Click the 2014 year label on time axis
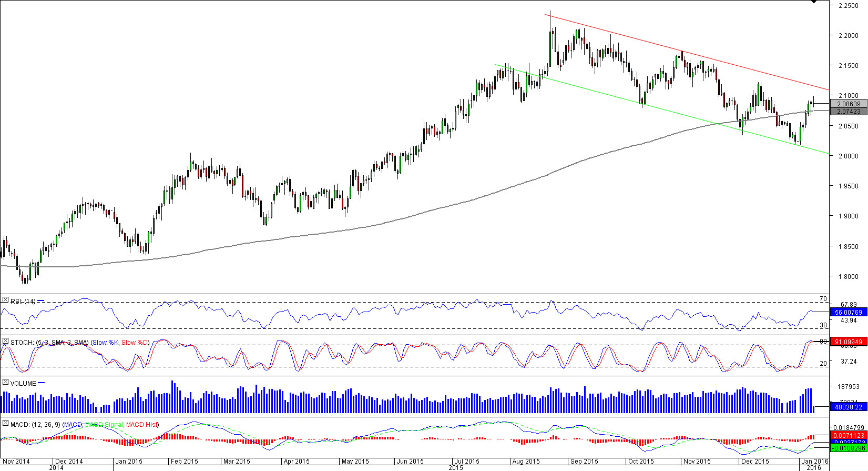The image size is (868, 471). (x=56, y=467)
